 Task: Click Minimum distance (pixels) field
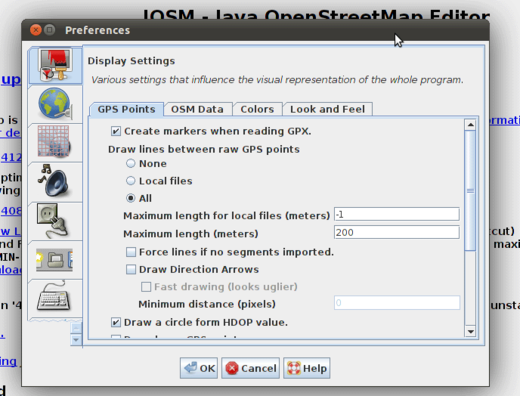tap(397, 303)
